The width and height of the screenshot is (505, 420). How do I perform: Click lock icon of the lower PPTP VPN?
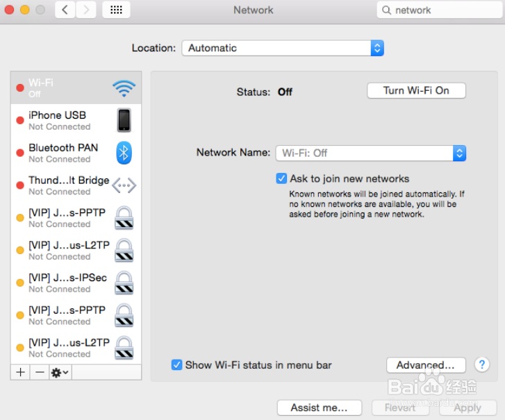click(x=124, y=315)
